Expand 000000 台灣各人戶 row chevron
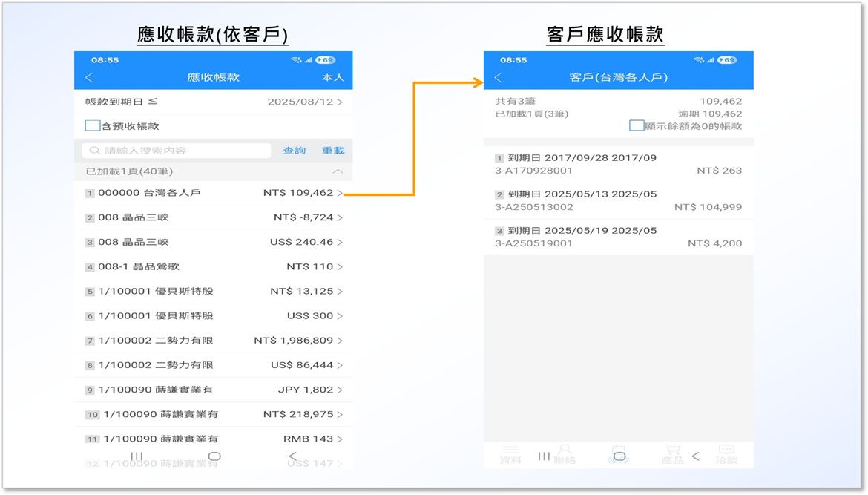This screenshot has width=868, height=495. pyautogui.click(x=340, y=194)
